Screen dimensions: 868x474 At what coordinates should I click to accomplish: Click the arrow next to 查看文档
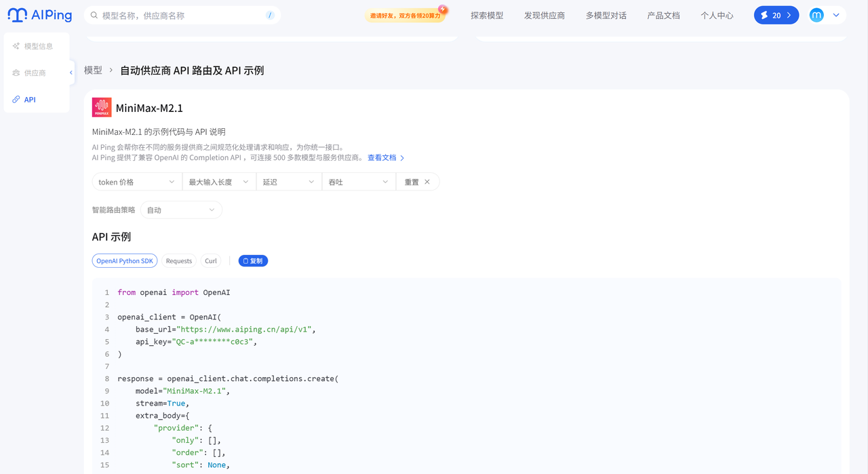tap(402, 158)
